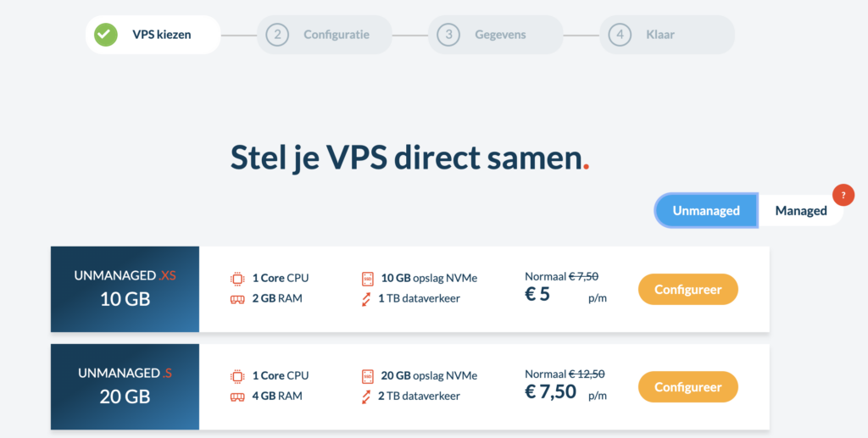Open step 3 Gegevens
This screenshot has width=868, height=438.
tap(495, 35)
